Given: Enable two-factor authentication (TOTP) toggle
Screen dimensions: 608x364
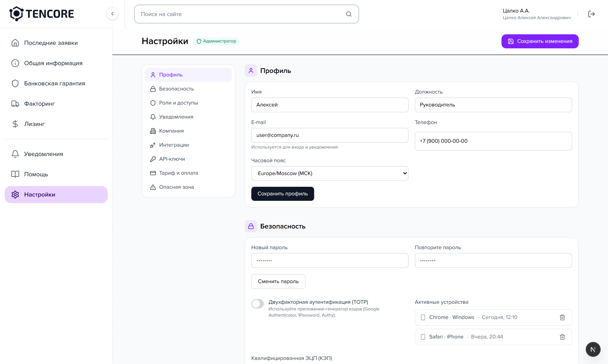Looking at the screenshot, I should coord(258,304).
